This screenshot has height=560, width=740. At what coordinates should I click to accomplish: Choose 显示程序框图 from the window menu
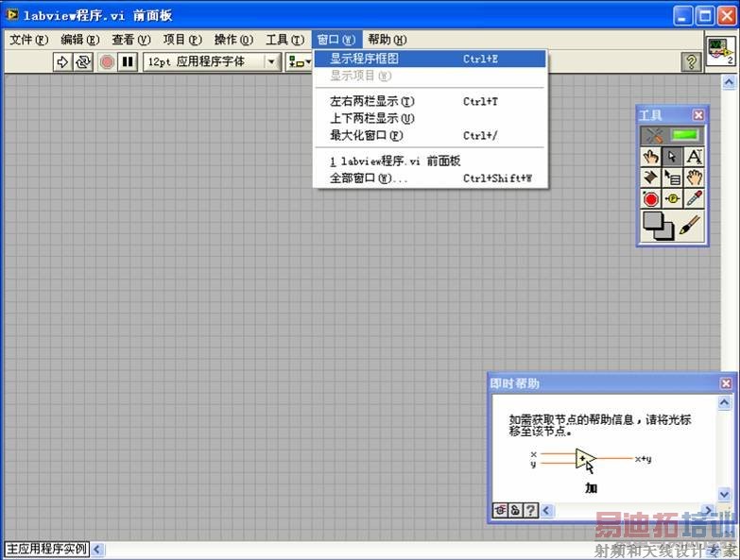pos(430,59)
